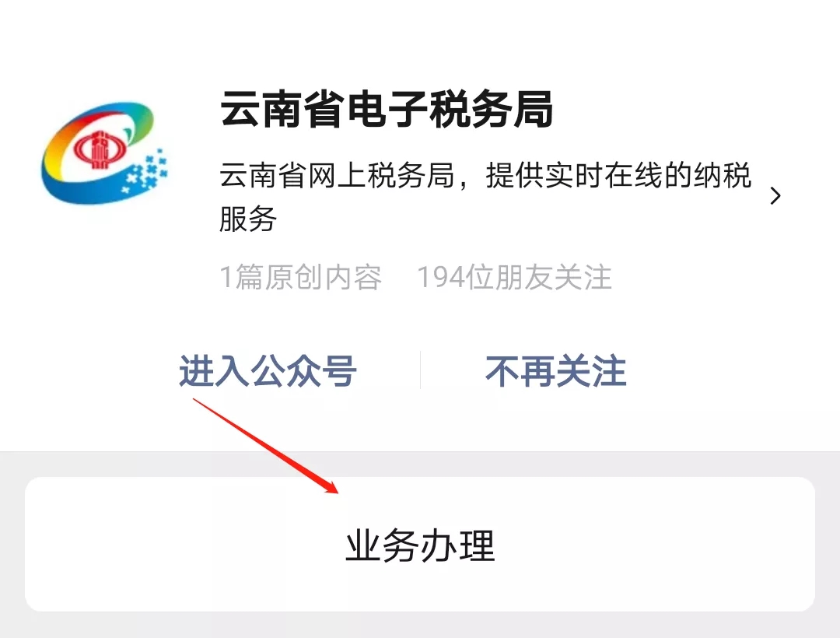Screen dimensions: 840x638
Task: View 194位朋友关注 friends list
Action: [514, 277]
